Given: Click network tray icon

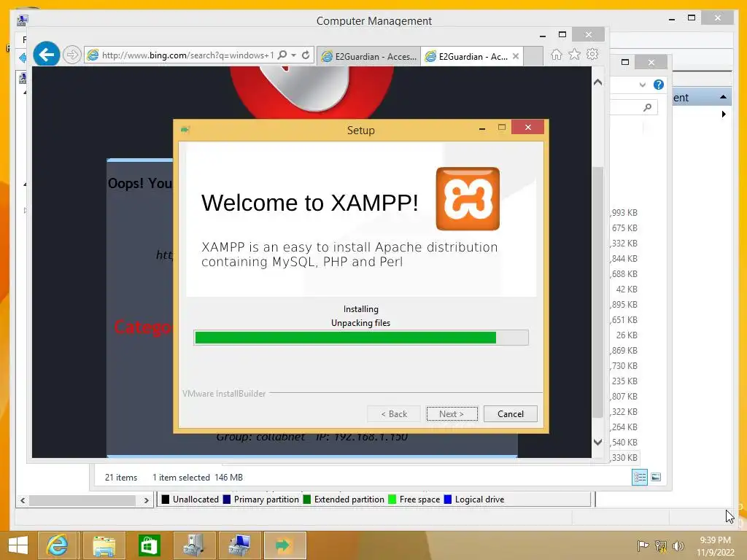Looking at the screenshot, I should (x=661, y=546).
